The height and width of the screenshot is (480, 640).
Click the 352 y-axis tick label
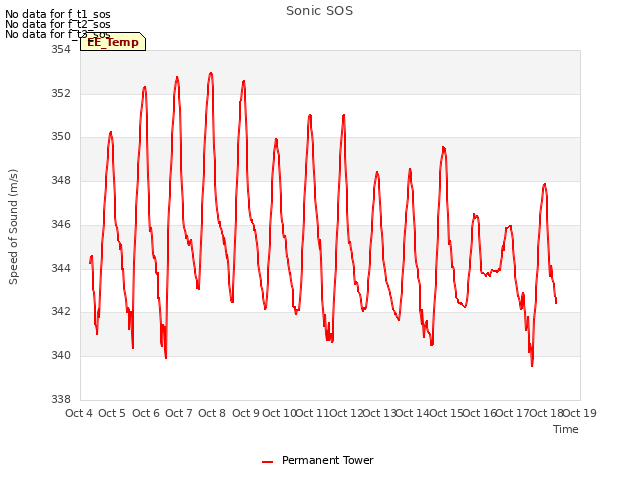tap(61, 93)
